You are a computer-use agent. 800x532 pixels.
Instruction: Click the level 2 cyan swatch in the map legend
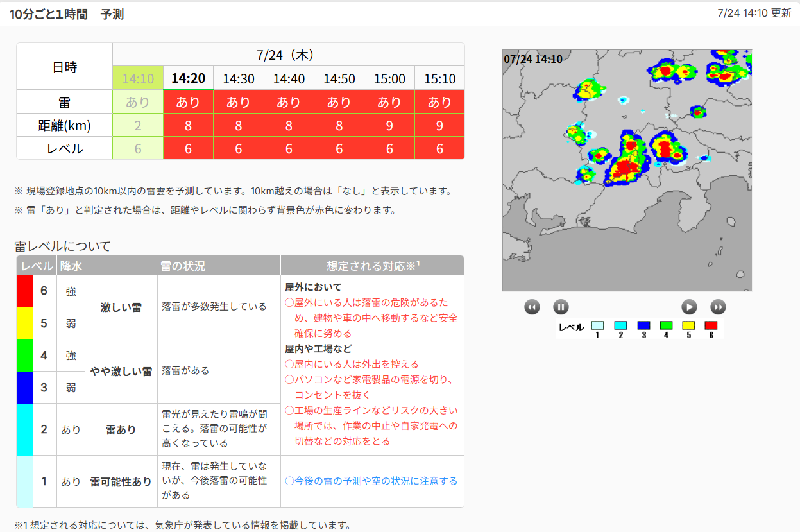620,325
